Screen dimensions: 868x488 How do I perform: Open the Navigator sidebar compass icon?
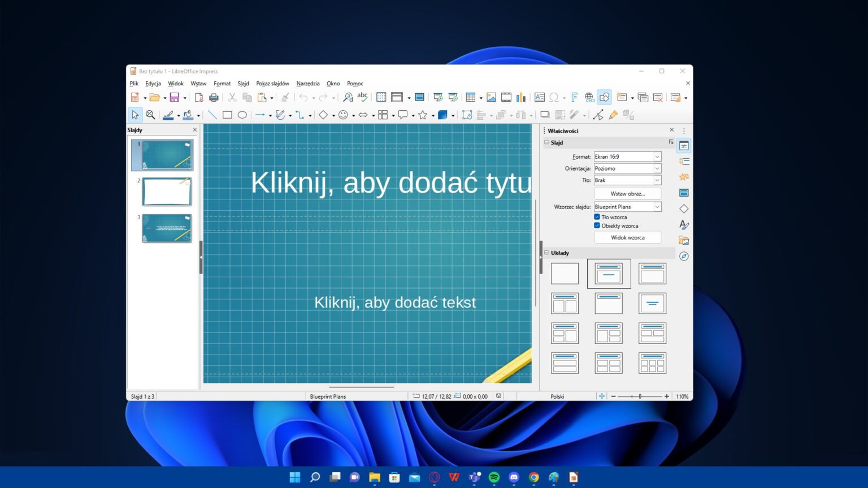point(684,256)
